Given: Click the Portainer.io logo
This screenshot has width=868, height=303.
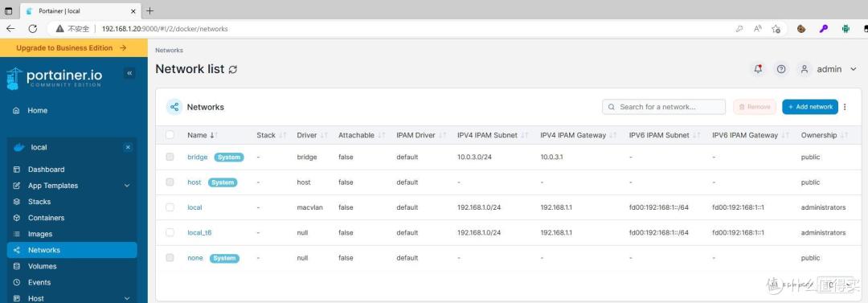Looking at the screenshot, I should click(54, 78).
